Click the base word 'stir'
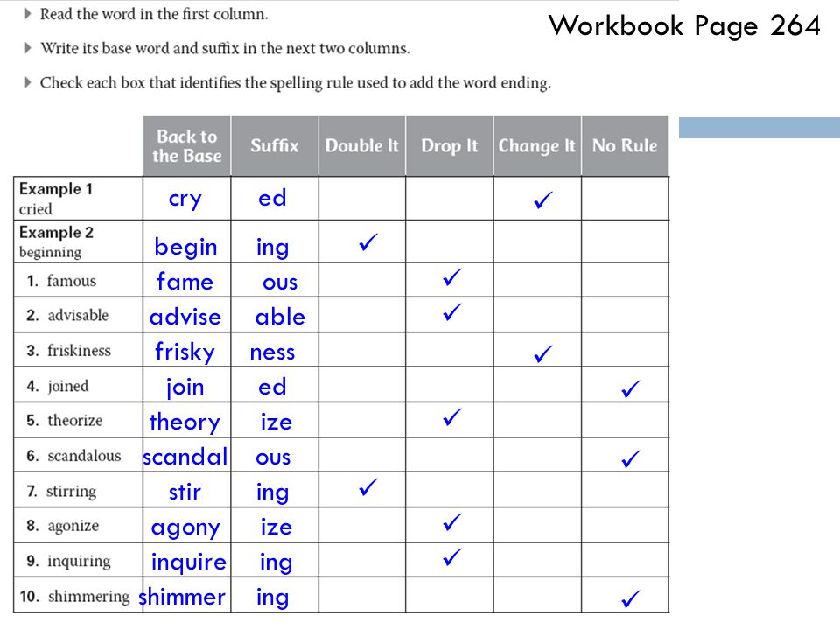Viewport: 840px width, 630px height. point(185,492)
